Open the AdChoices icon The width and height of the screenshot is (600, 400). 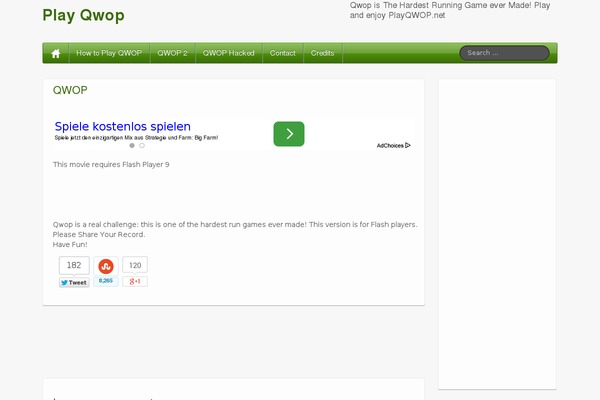pos(393,145)
